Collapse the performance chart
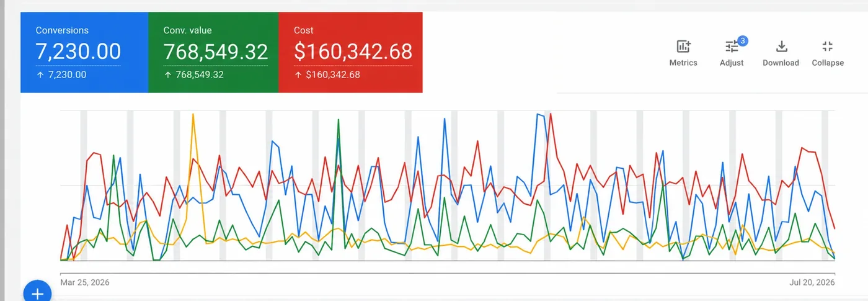The height and width of the screenshot is (301, 868). 828,53
